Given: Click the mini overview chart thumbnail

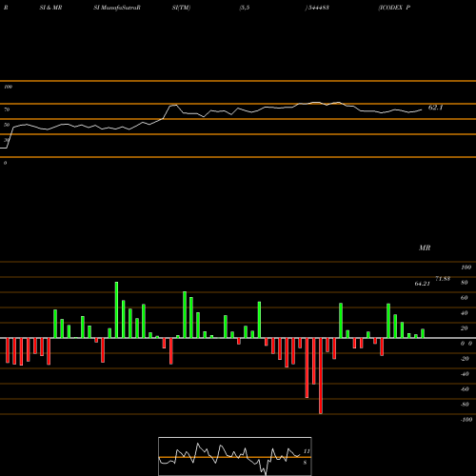Looking at the screenshot, I should (x=235, y=456).
